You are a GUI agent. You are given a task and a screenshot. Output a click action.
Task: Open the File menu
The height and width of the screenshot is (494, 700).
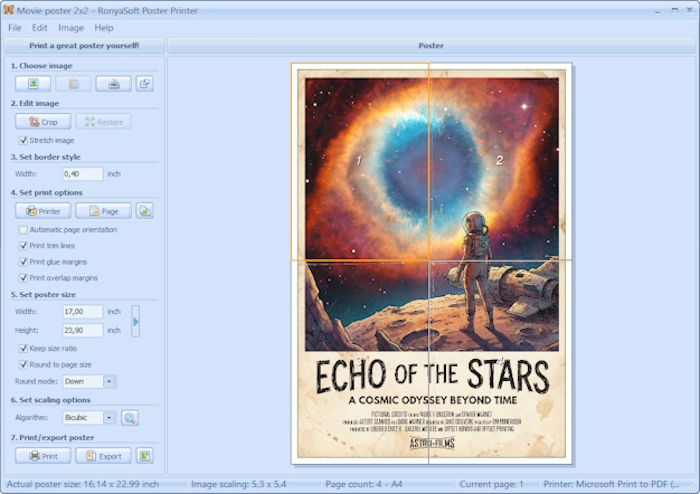click(15, 28)
